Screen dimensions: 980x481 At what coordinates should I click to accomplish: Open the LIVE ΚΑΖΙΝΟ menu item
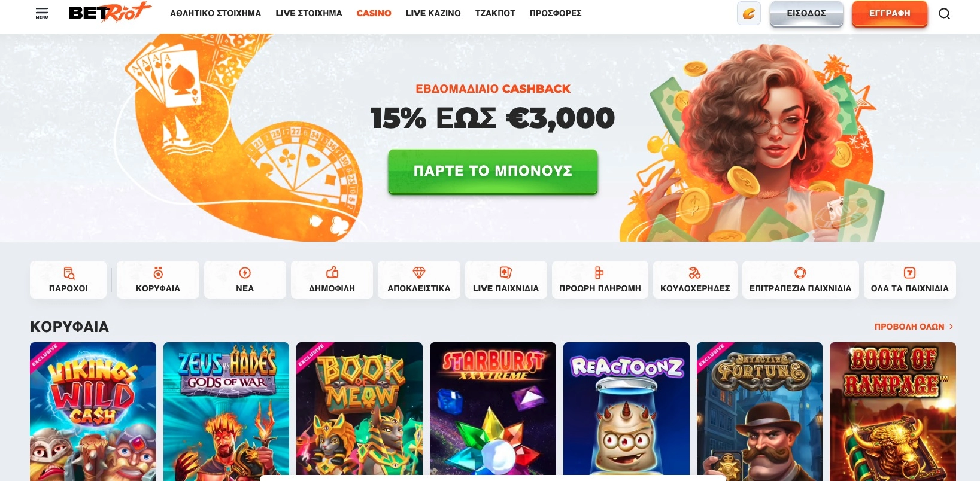coord(433,13)
